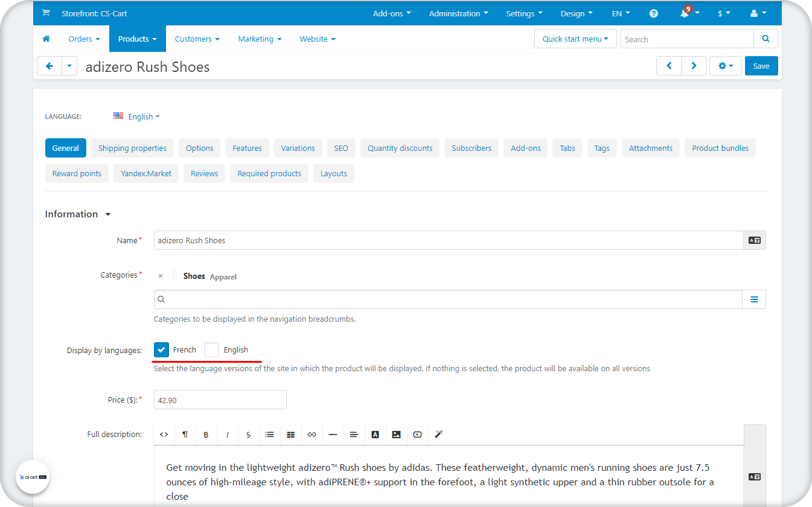Click the search magnifier button

point(766,39)
